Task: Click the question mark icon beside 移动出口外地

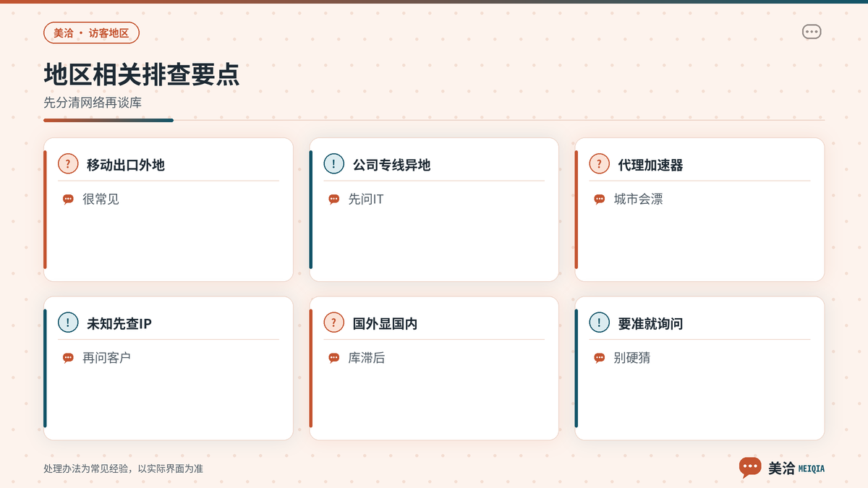Action: (68, 164)
